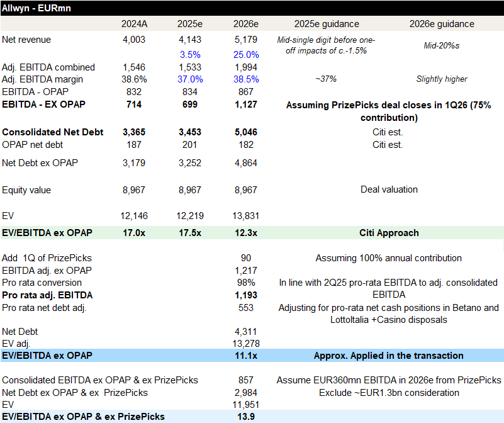Select the Pro rata adj. EBITDA value 1,193
This screenshot has width=504, height=423.
click(x=247, y=295)
